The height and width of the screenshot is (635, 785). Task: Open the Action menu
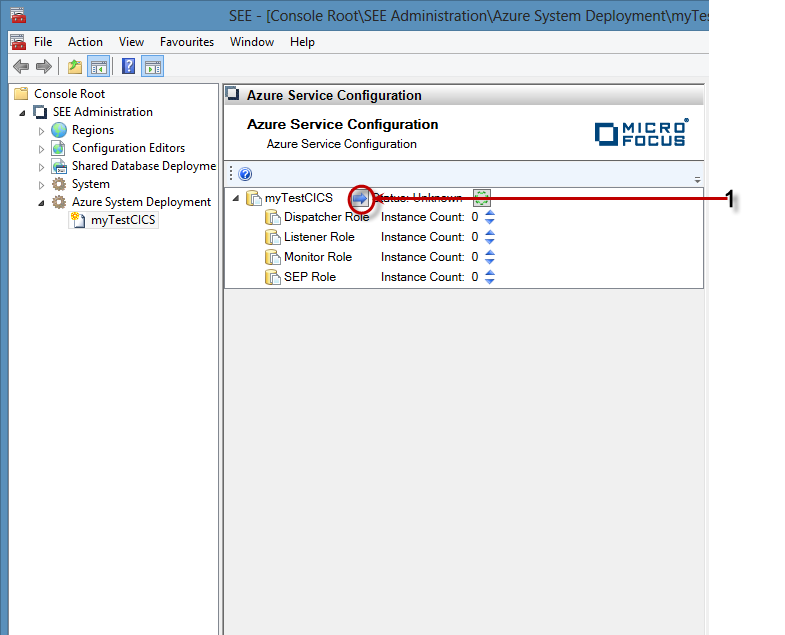coord(85,42)
